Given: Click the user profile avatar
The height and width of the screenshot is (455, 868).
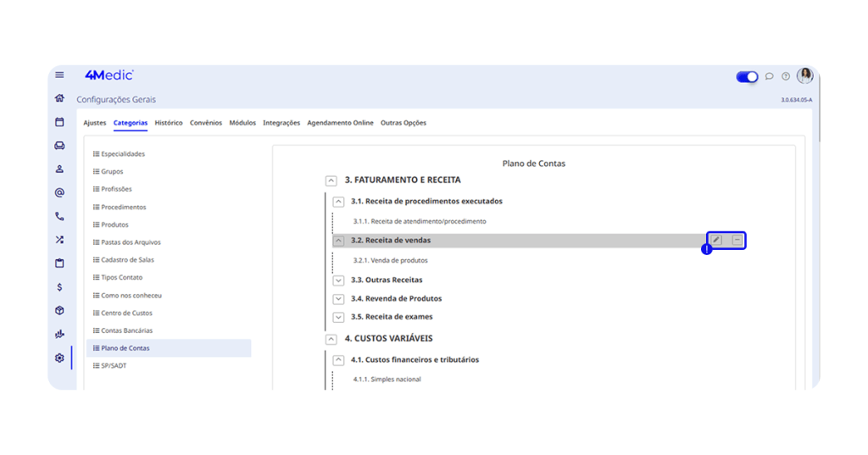Looking at the screenshot, I should (x=804, y=75).
